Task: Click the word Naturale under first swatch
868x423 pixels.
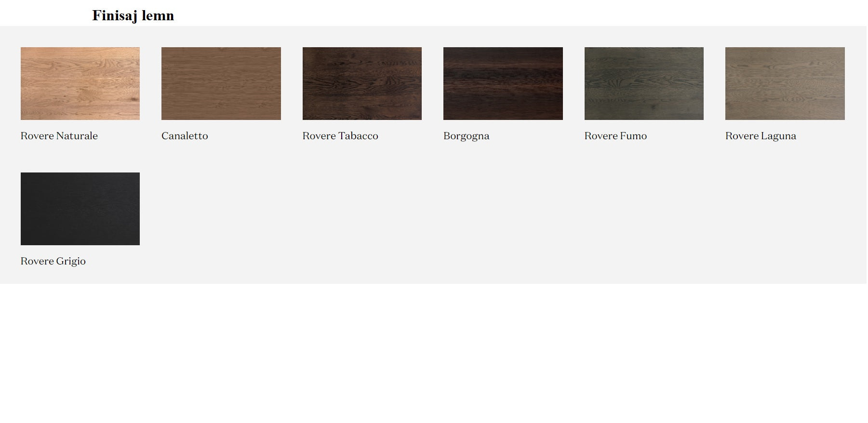Action: coord(77,136)
